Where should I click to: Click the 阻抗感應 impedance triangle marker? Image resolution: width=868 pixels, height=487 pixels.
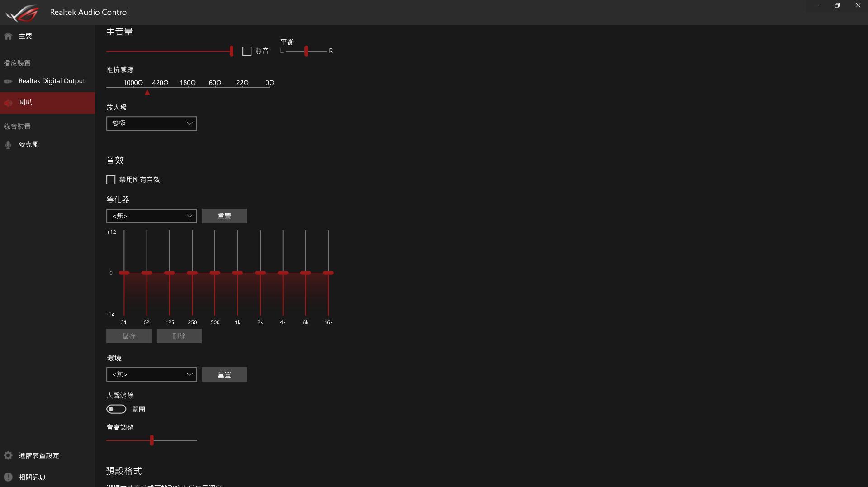[147, 92]
